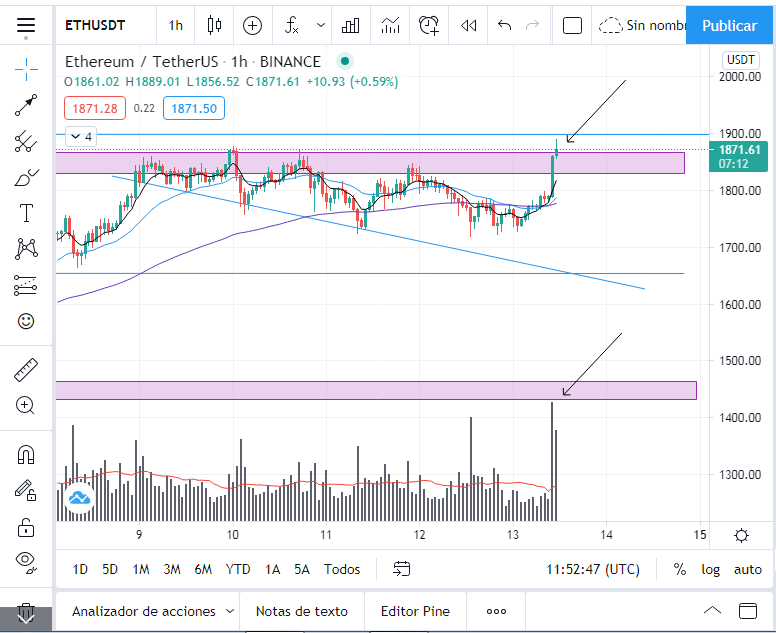
Task: Open the candlestick chart style selector
Action: coord(214,25)
